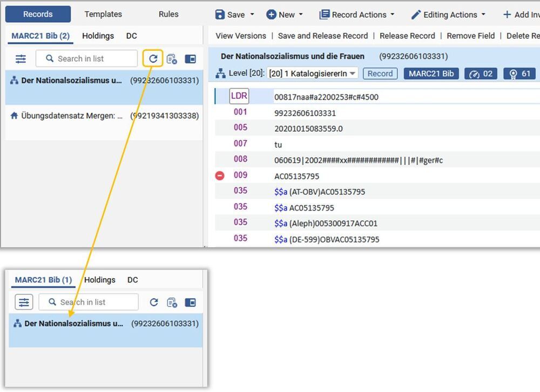The height and width of the screenshot is (392, 540).
Task: Toggle split editor view icon in upper panel
Action: point(190,59)
